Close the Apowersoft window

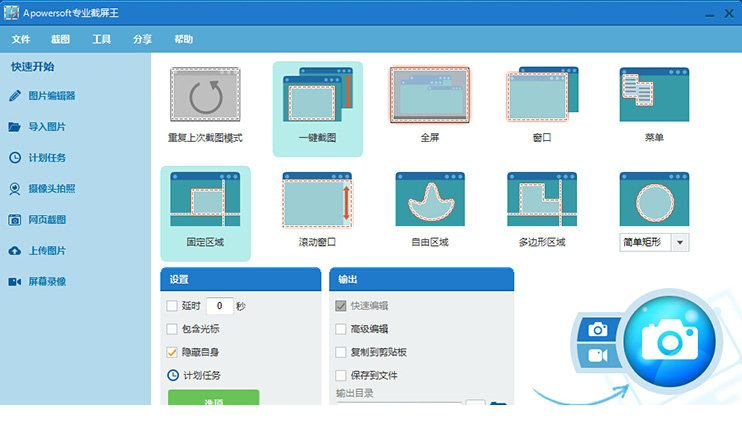(x=729, y=13)
